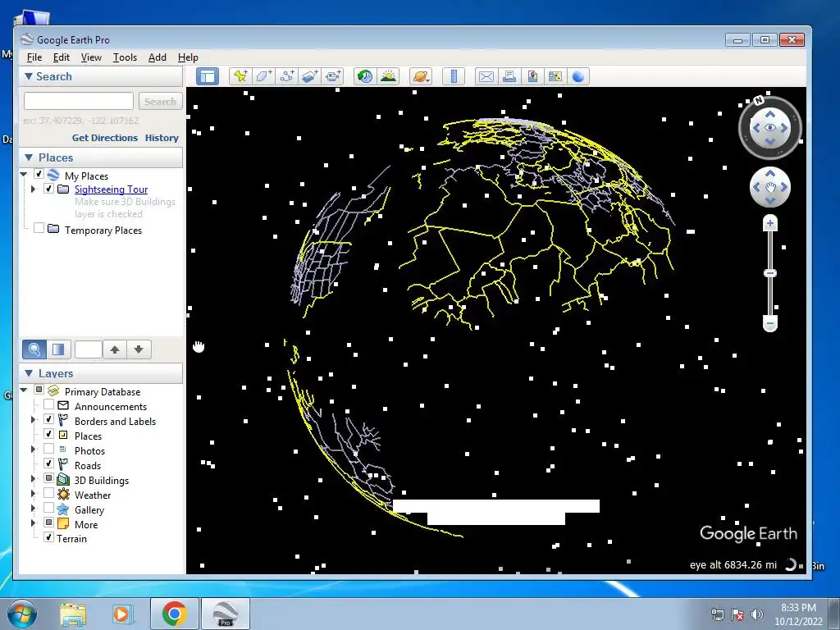The width and height of the screenshot is (840, 630).
Task: Show historical imagery with the clock icon
Action: click(365, 76)
